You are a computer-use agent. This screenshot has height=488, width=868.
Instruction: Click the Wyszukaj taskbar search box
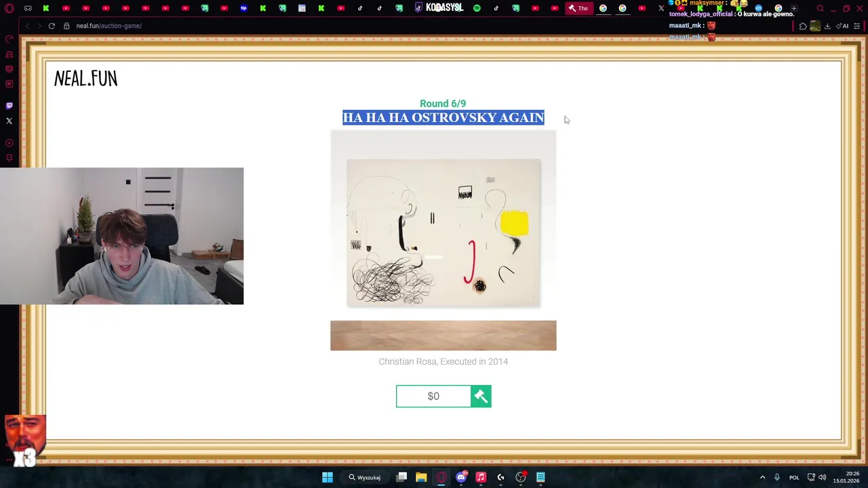tap(365, 477)
